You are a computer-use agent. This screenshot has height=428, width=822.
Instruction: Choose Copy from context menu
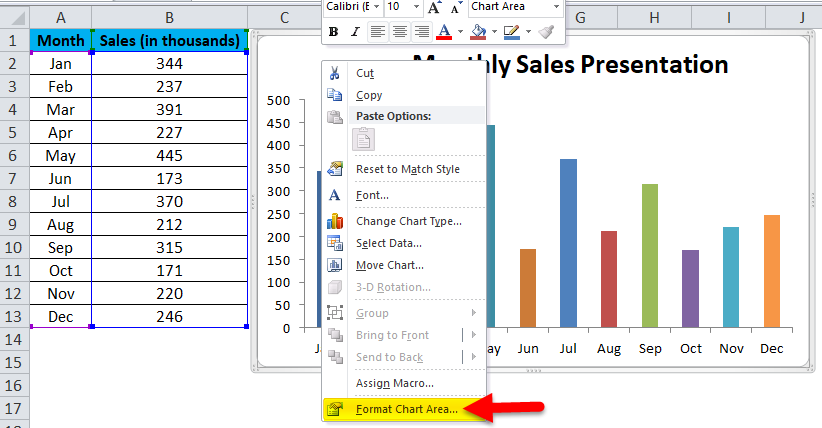click(369, 95)
